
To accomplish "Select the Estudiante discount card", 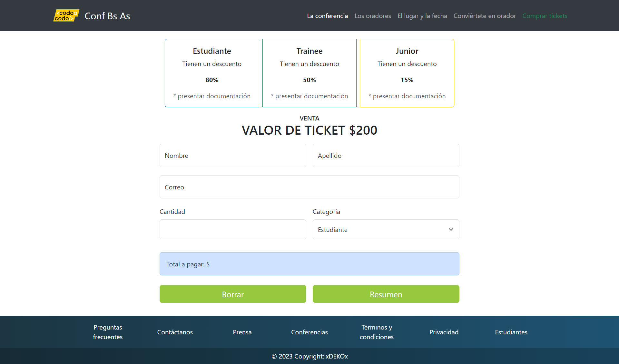I will 212,73.
